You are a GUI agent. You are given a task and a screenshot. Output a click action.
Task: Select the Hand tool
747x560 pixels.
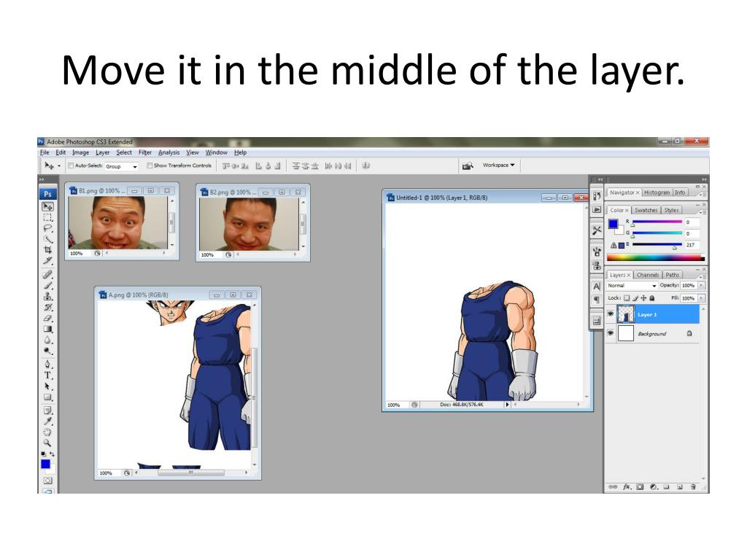47,432
